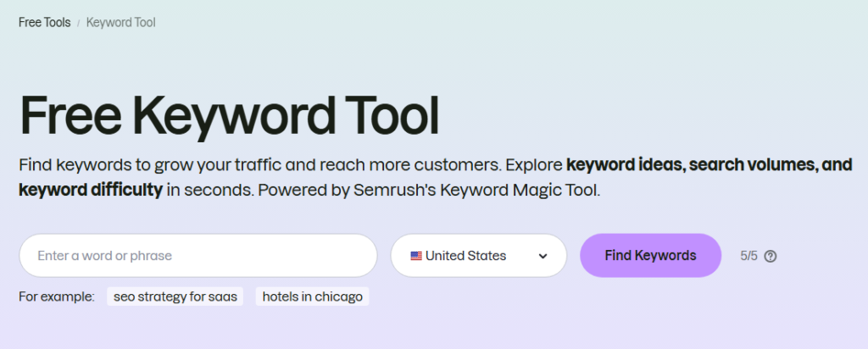Click the question mark help icon
This screenshot has width=868, height=349.
pos(770,256)
